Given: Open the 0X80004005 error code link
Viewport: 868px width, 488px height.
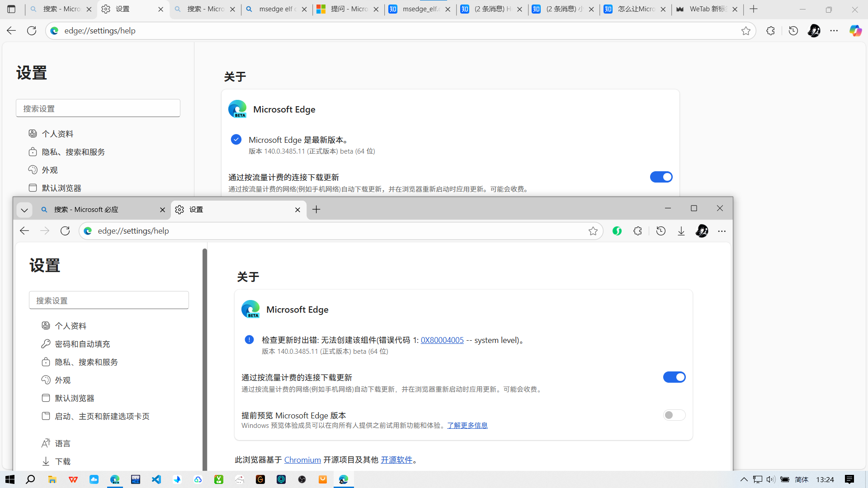Looking at the screenshot, I should click(x=442, y=340).
